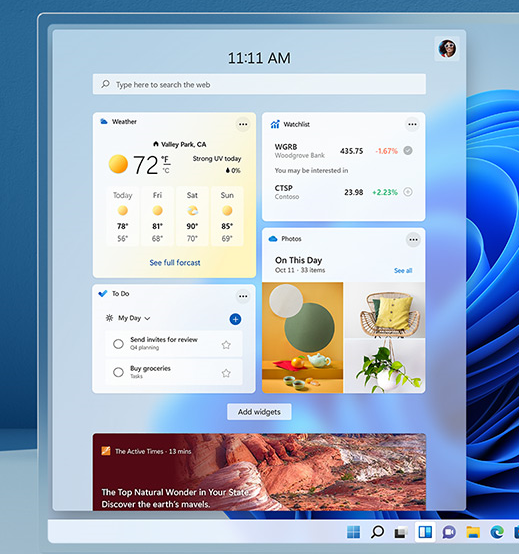519x554 pixels.
Task: Click the Add widgets button
Action: pyautogui.click(x=259, y=412)
